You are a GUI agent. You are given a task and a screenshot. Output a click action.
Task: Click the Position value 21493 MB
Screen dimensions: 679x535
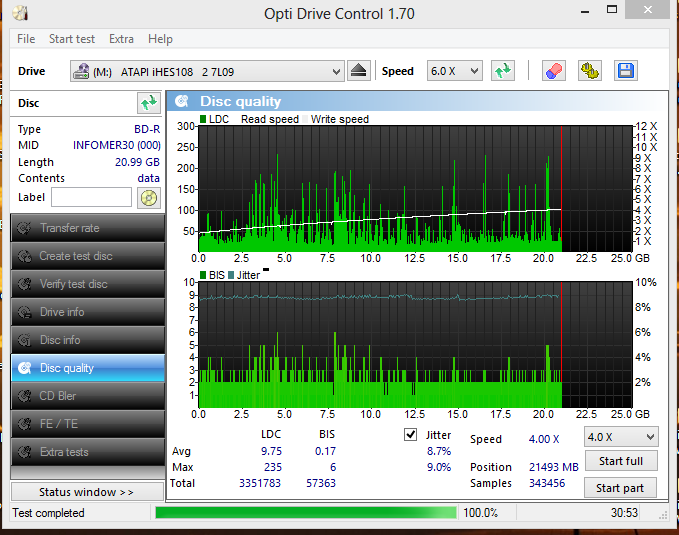[x=554, y=467]
